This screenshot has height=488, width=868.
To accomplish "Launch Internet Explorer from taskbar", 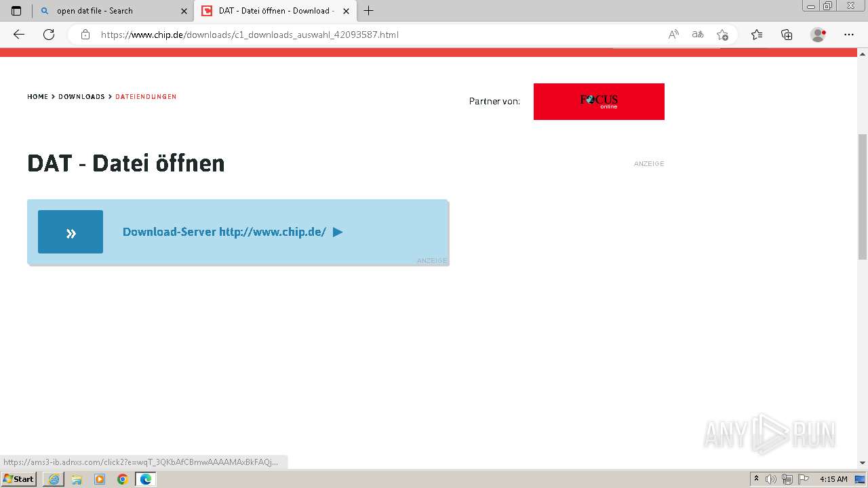I will pyautogui.click(x=54, y=479).
